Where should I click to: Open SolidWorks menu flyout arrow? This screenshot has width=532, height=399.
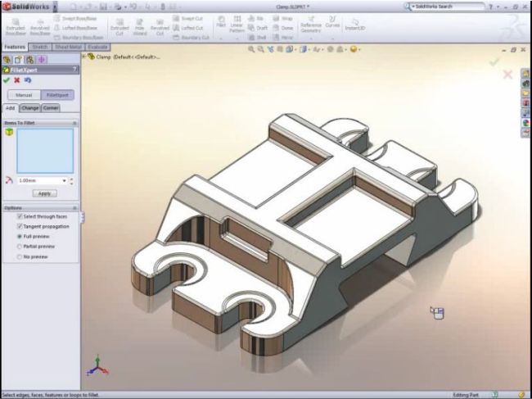click(55, 7)
